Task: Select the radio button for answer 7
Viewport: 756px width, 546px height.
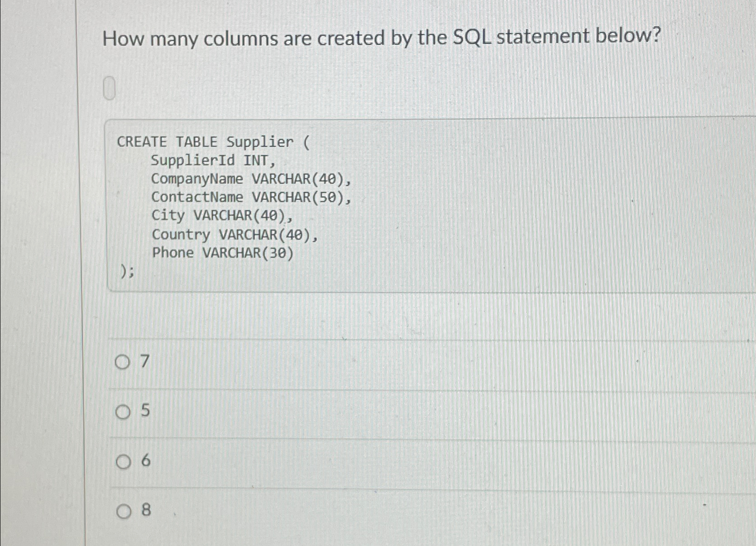Action: 123,362
